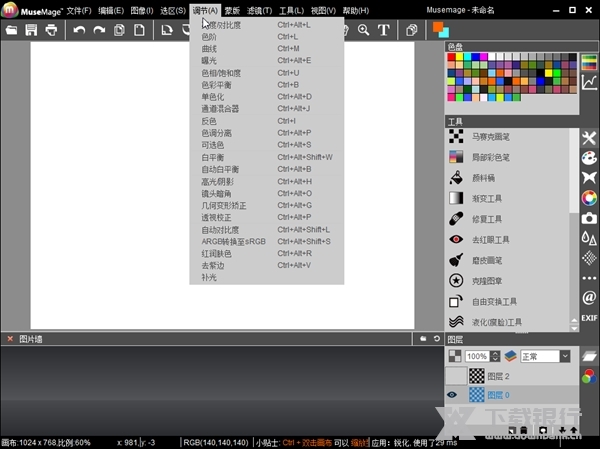This screenshot has height=449, width=600.
Task: Open the 滤镜(T) menu
Action: 259,11
